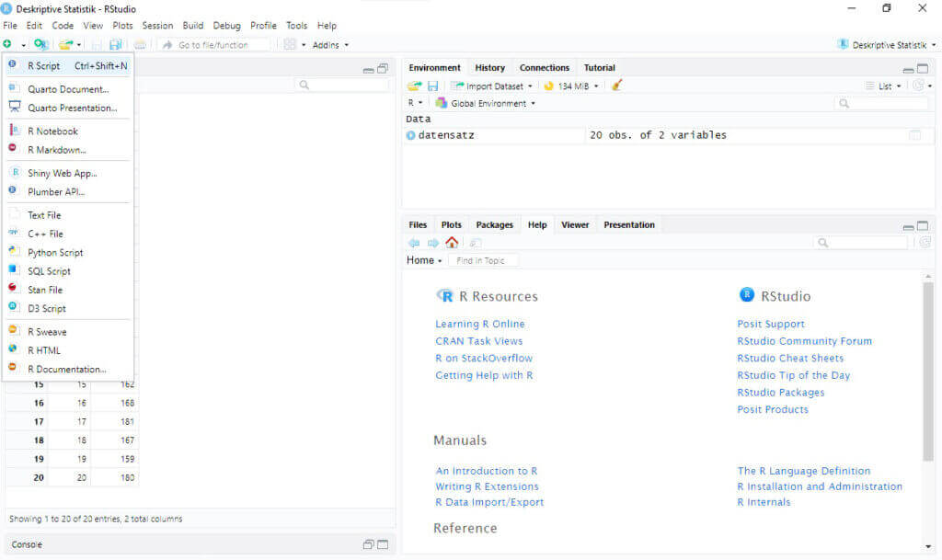Open Deskriptive Statistik project dropdown
The image size is (942, 560).
(934, 45)
